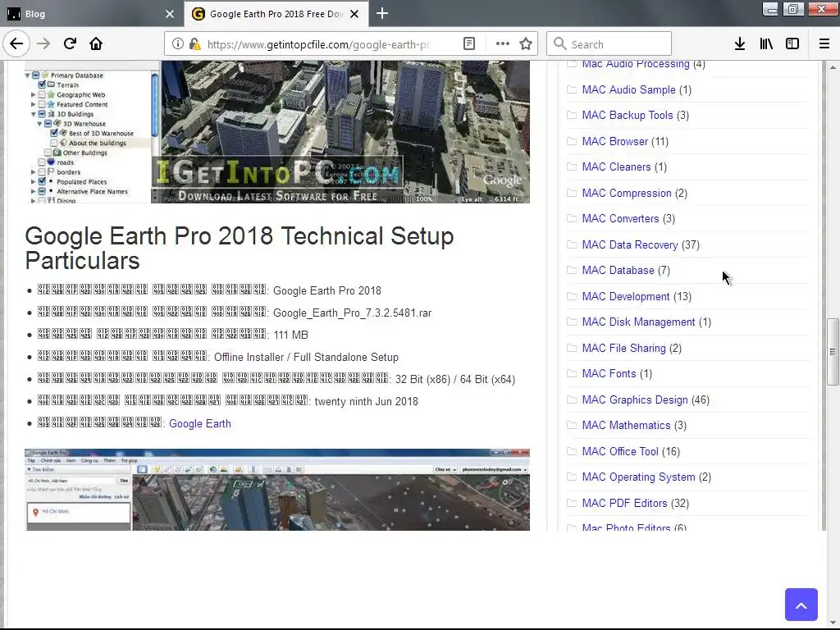Click folder icon beside MAC Browser
The image size is (840, 630).
(x=572, y=141)
